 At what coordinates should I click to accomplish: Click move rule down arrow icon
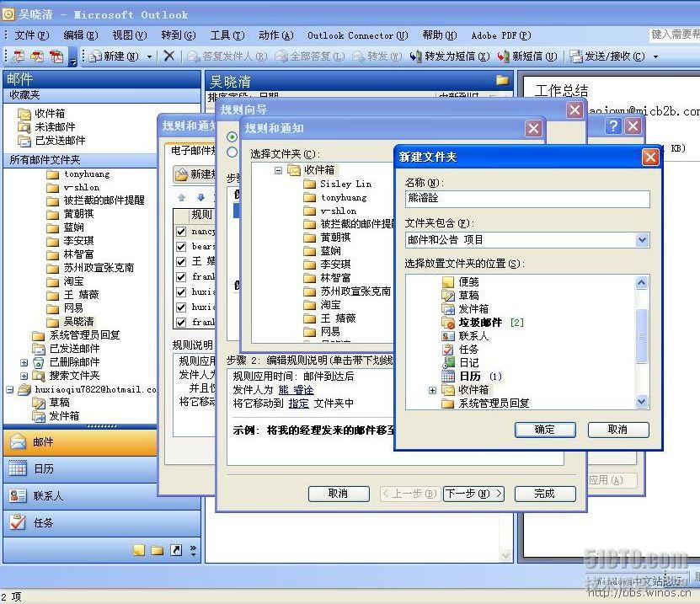[200, 197]
